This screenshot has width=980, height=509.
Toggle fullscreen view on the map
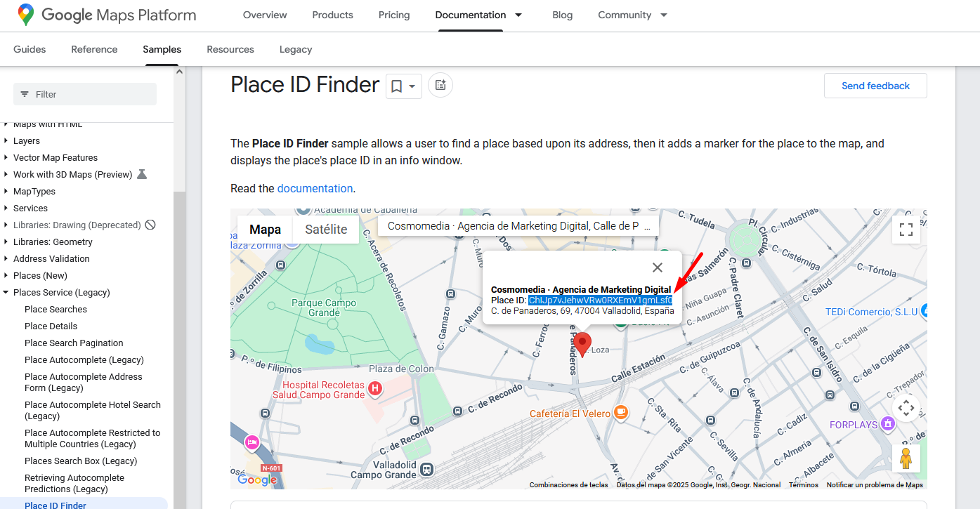pyautogui.click(x=906, y=230)
